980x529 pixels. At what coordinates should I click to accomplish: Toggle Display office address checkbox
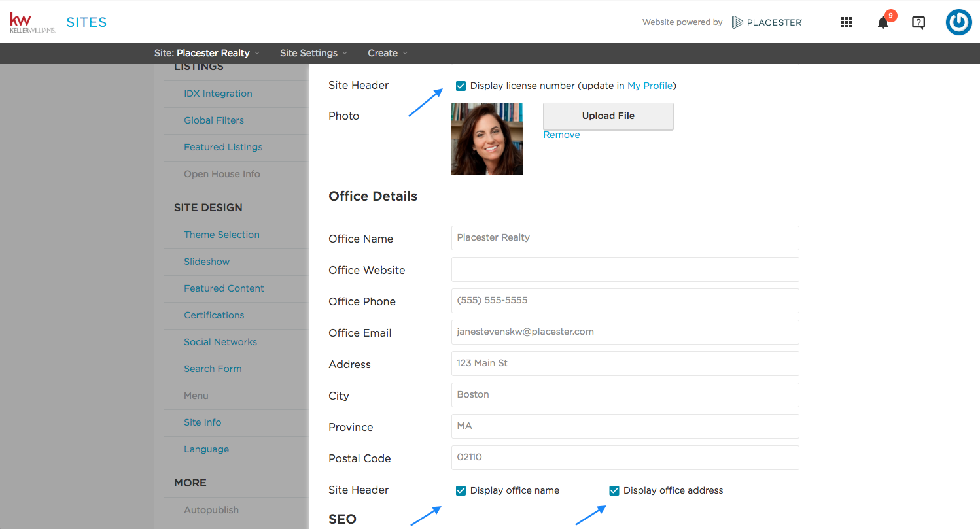[x=614, y=490]
